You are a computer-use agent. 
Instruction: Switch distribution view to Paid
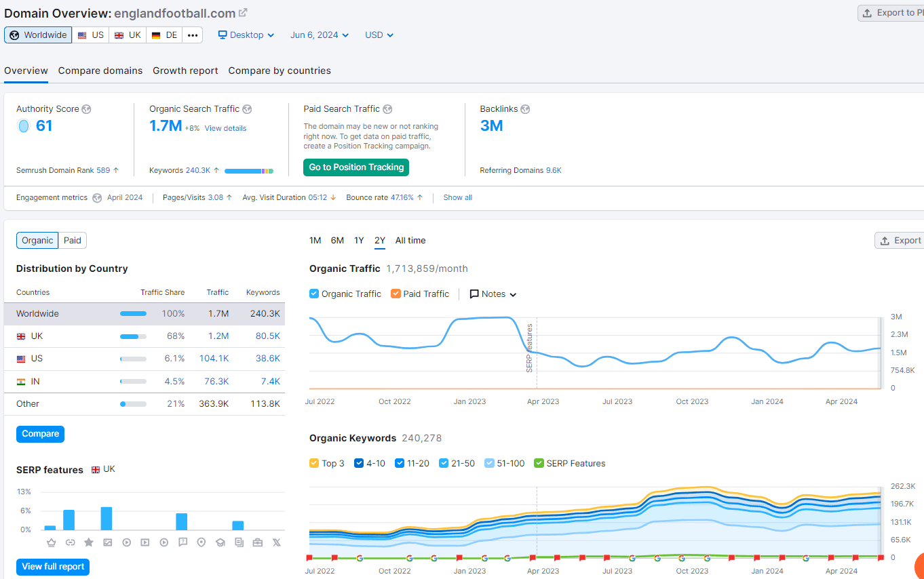[73, 241]
